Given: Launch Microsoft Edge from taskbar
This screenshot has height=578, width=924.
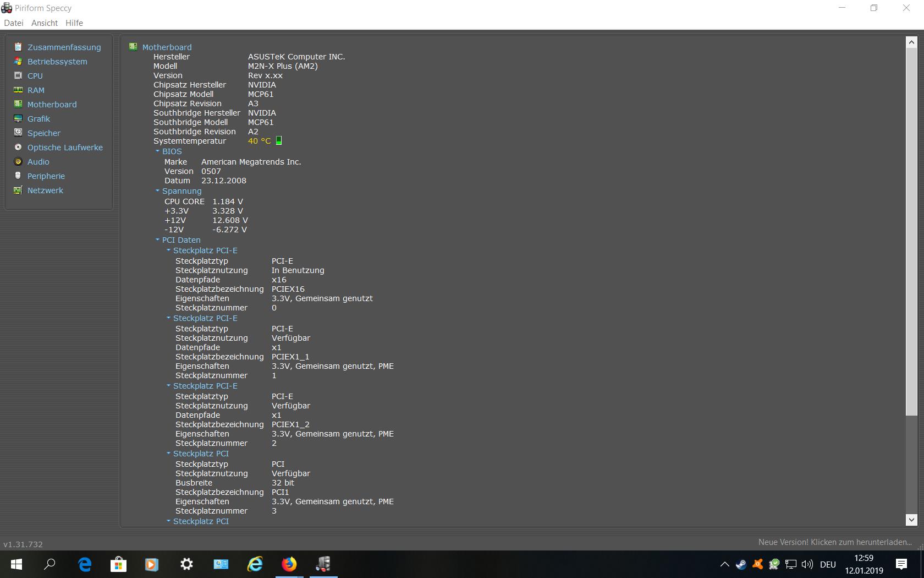Looking at the screenshot, I should coord(84,564).
